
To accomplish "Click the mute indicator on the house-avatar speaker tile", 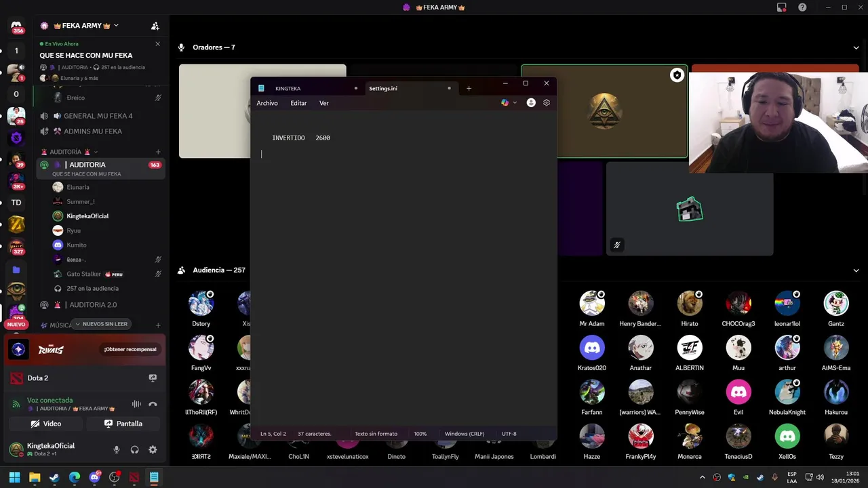I will pyautogui.click(x=616, y=245).
